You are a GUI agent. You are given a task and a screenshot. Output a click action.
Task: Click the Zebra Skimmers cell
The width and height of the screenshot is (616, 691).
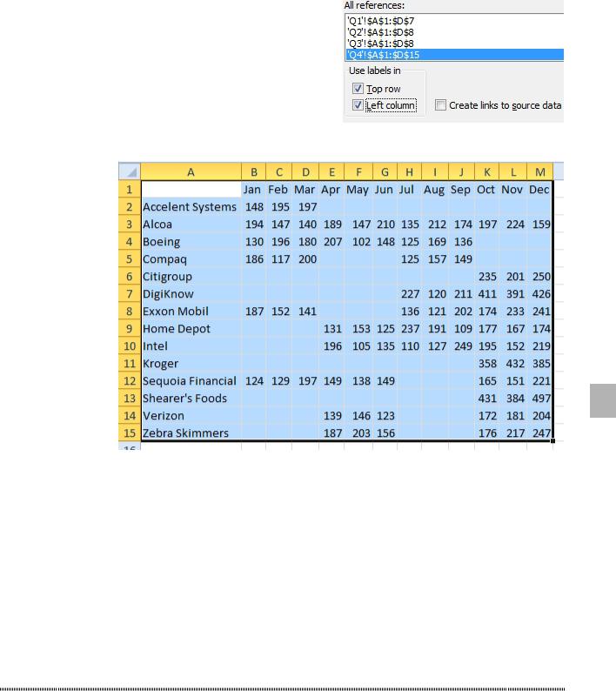tap(191, 433)
